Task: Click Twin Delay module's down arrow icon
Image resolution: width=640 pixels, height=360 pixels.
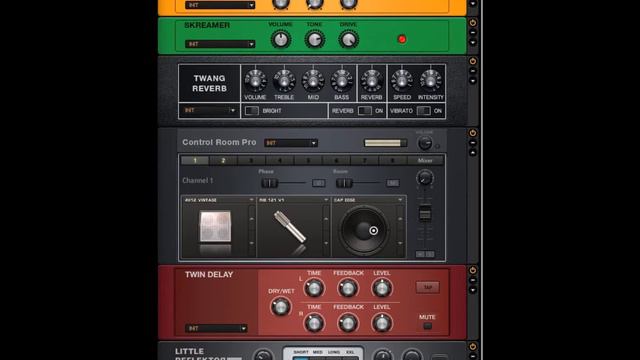Action: pyautogui.click(x=473, y=290)
